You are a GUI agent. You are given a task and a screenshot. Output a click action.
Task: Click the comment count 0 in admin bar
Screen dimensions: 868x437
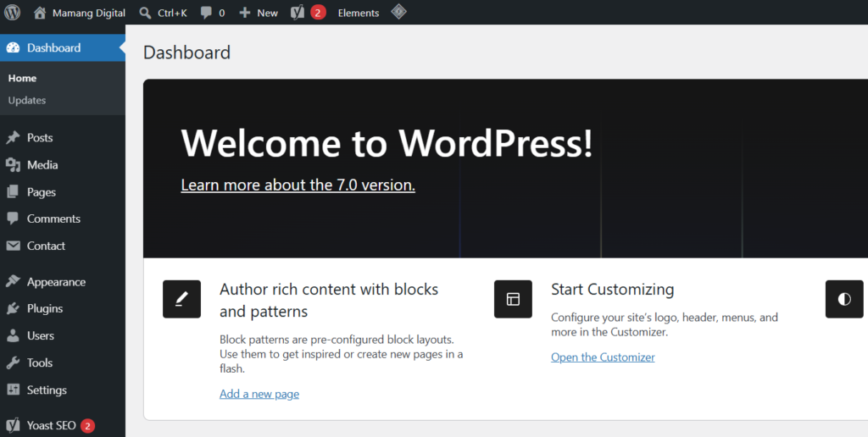[x=222, y=13]
